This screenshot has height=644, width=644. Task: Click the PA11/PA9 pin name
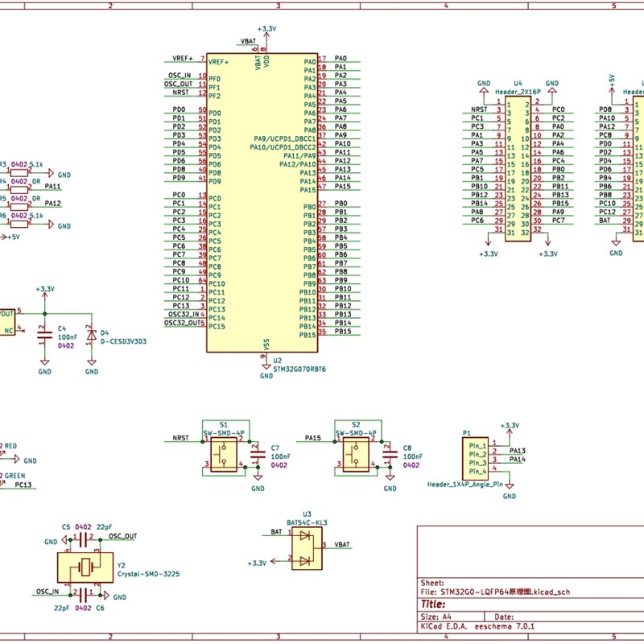(299, 155)
